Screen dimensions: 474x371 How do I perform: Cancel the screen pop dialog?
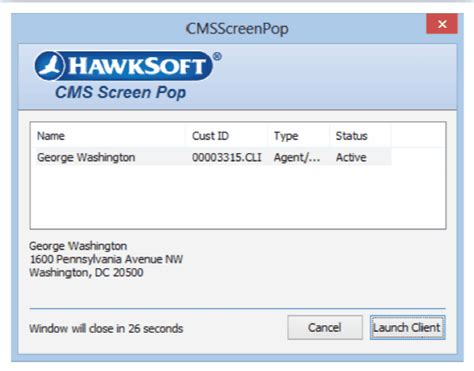point(325,328)
